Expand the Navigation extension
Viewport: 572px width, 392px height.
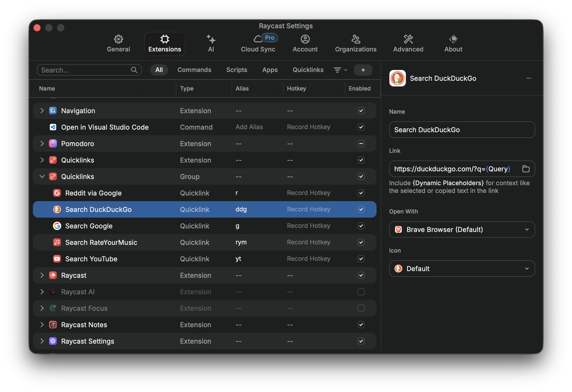click(x=42, y=111)
